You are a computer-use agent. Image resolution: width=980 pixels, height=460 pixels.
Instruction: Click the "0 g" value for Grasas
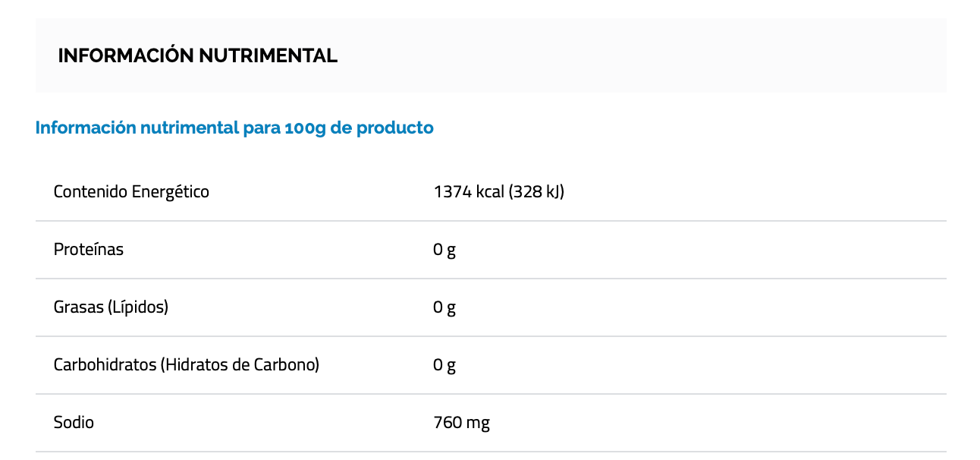444,307
